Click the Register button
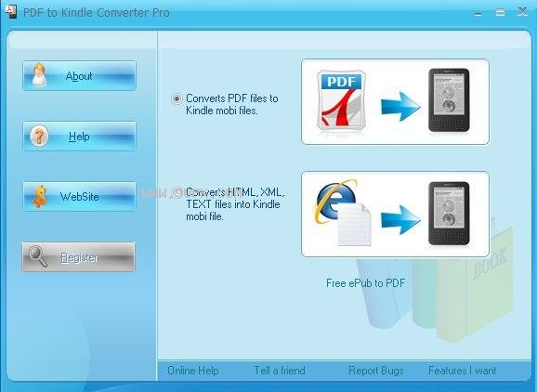 point(78,257)
